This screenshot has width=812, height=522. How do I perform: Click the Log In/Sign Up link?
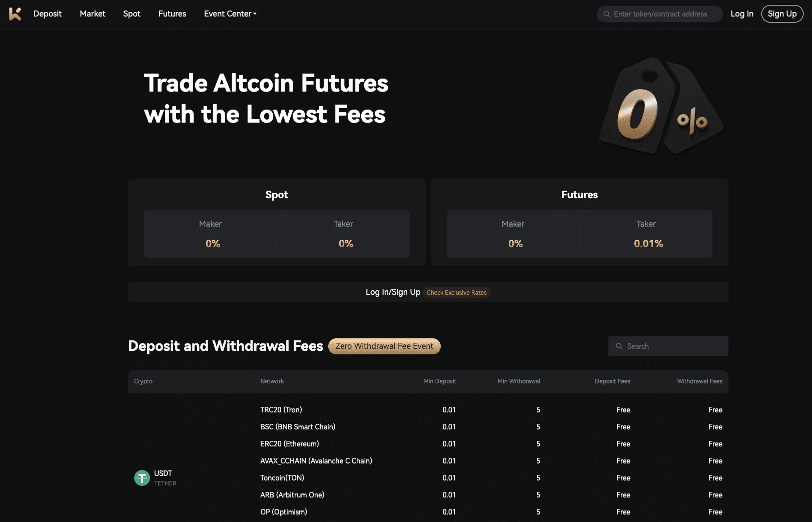point(393,292)
